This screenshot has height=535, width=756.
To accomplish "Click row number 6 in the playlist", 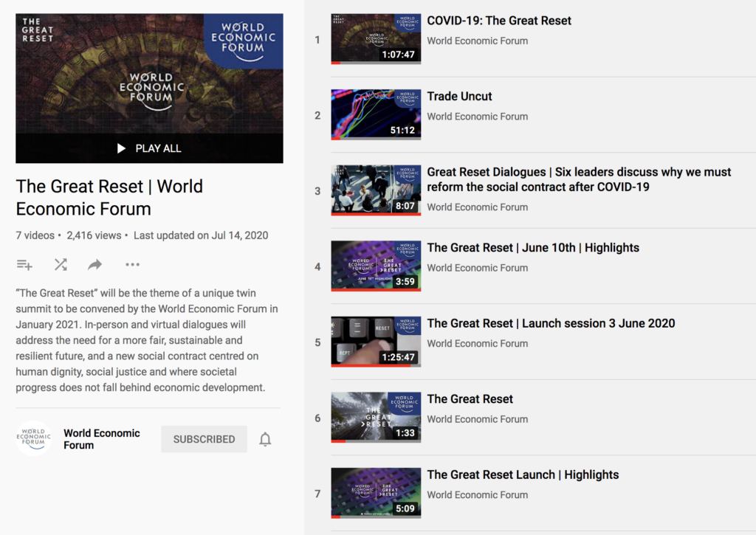I will 317,418.
